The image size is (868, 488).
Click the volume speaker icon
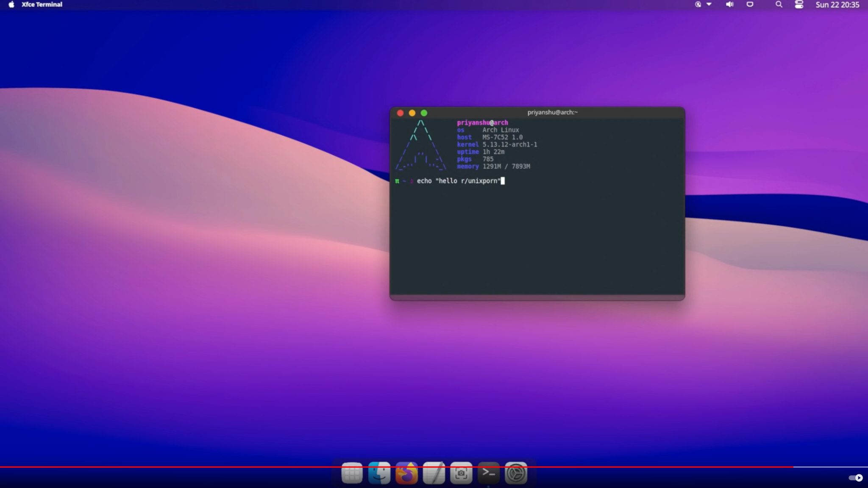click(729, 5)
